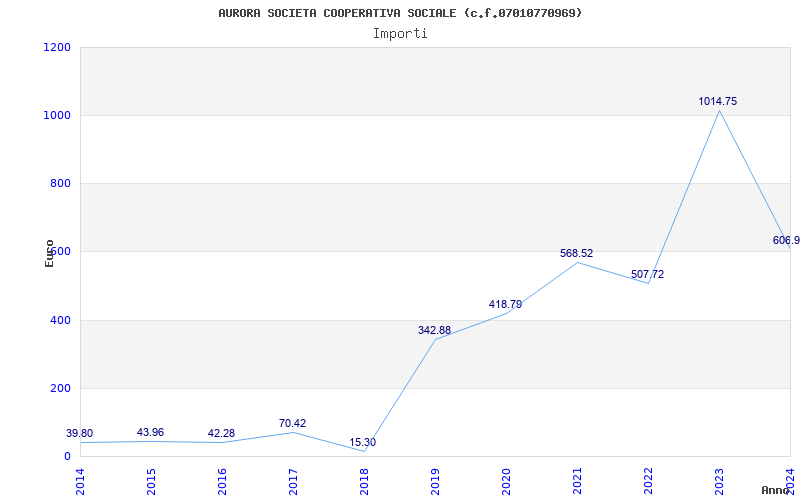Click the Anno x-axis title
800x500 pixels.
pos(777,490)
